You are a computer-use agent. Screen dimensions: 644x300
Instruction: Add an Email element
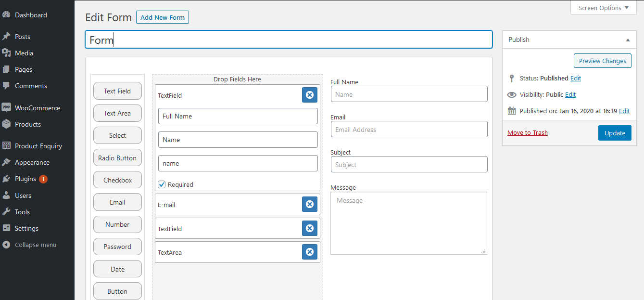tap(117, 202)
